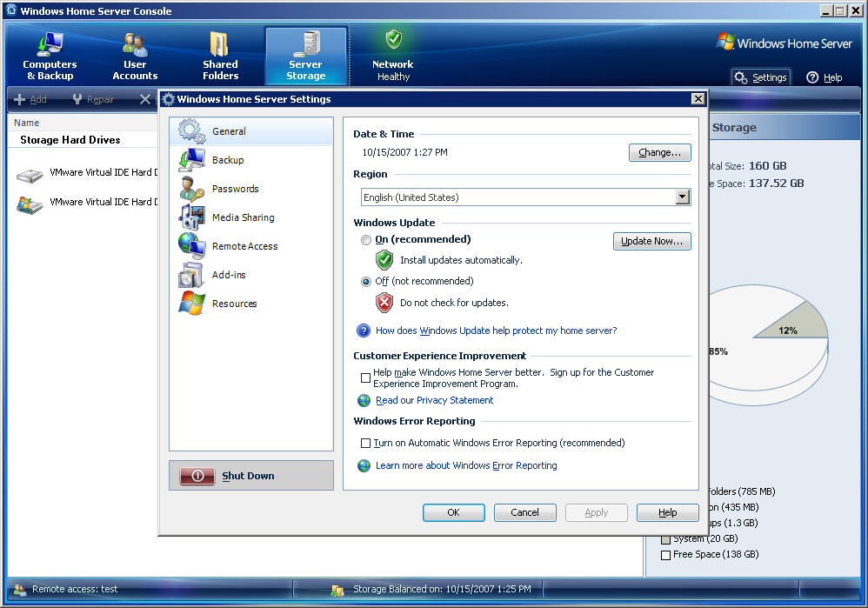Click the date '10/15/2007 1:27 PM' text
The height and width of the screenshot is (608, 868).
coord(404,152)
